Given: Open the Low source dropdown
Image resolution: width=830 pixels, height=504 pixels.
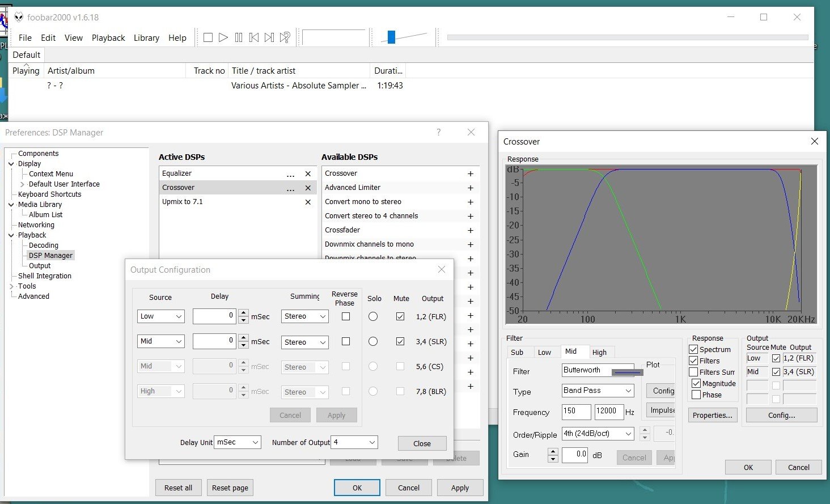Looking at the screenshot, I should click(161, 316).
